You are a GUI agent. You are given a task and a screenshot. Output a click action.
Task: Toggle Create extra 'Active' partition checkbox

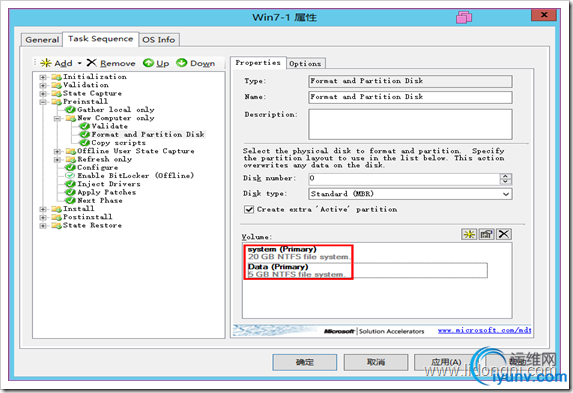point(249,209)
